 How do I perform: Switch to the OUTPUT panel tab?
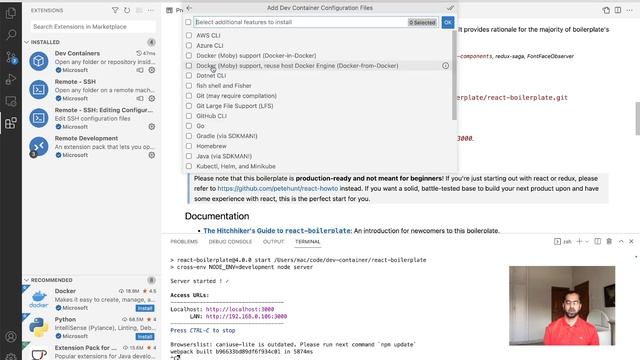point(273,242)
